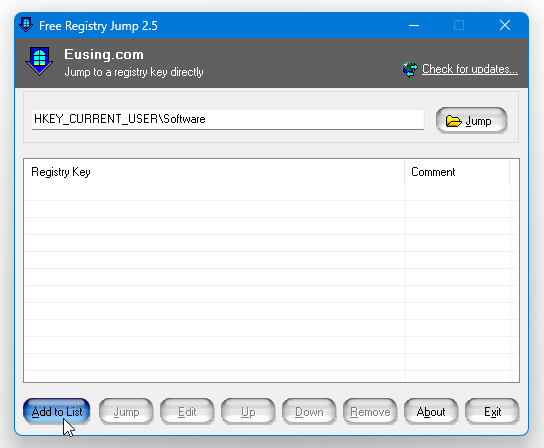544x448 pixels.
Task: Click the bottom Jump button beside Add to List
Action: [126, 412]
